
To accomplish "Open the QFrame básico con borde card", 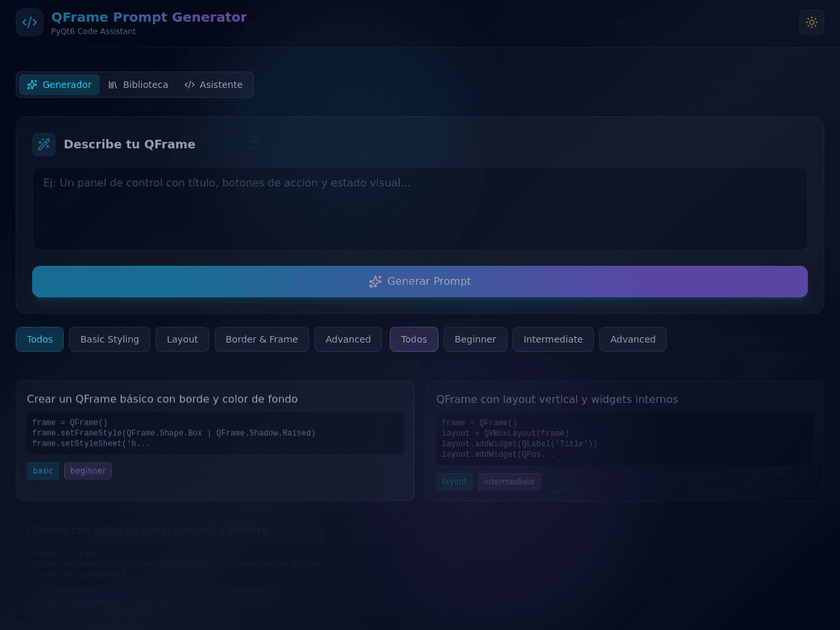I will point(215,440).
